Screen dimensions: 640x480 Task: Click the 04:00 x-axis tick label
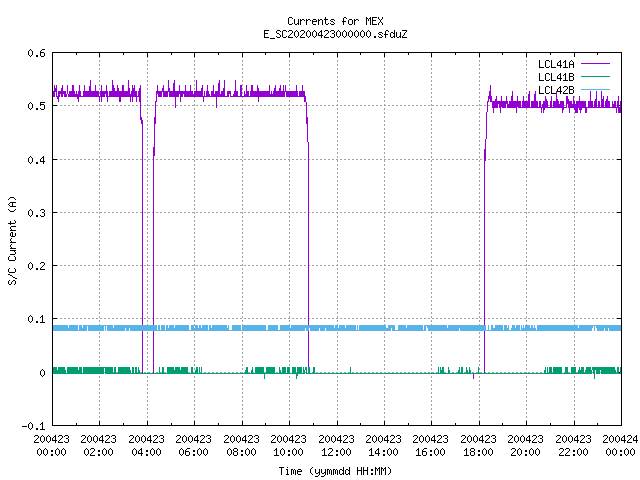[146, 452]
